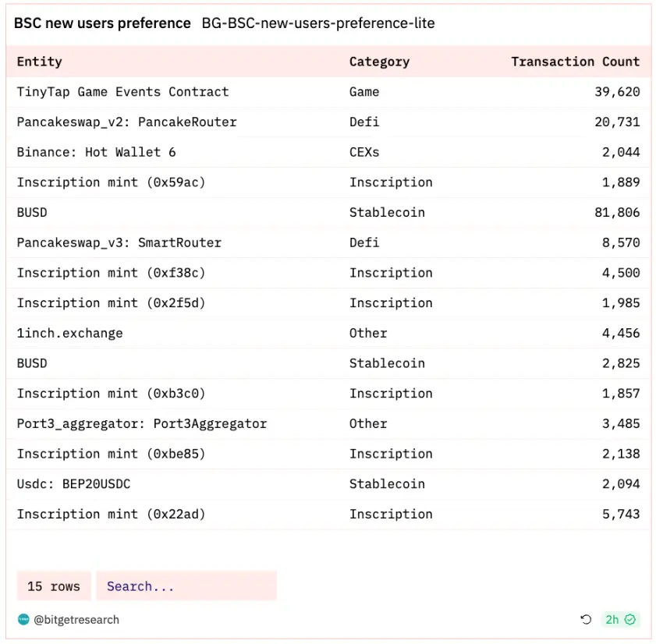Sort by the Transaction Count header

575,62
